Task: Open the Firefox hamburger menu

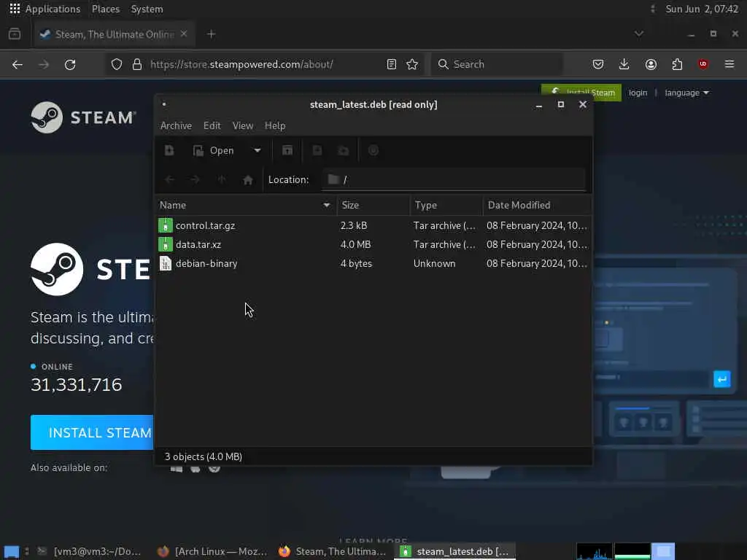Action: pos(729,64)
